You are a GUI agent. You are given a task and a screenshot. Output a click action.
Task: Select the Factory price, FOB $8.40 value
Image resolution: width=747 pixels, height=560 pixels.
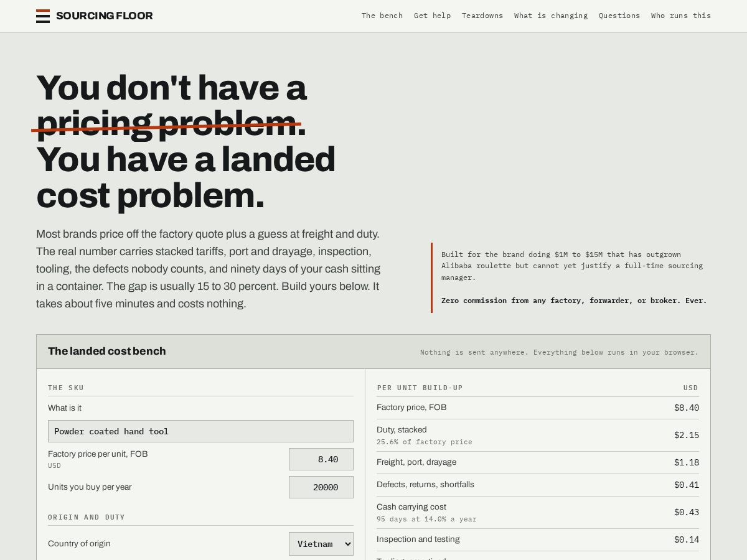[x=687, y=408]
